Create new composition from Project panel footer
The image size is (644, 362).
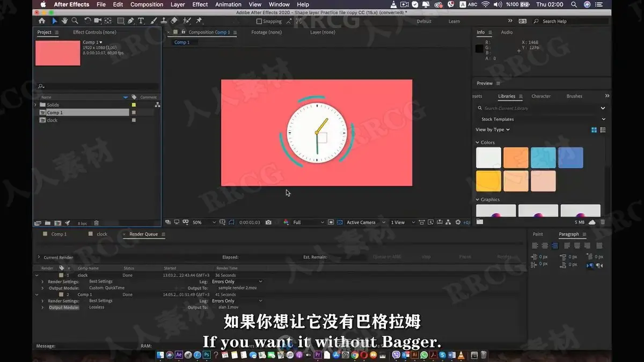pyautogui.click(x=57, y=223)
